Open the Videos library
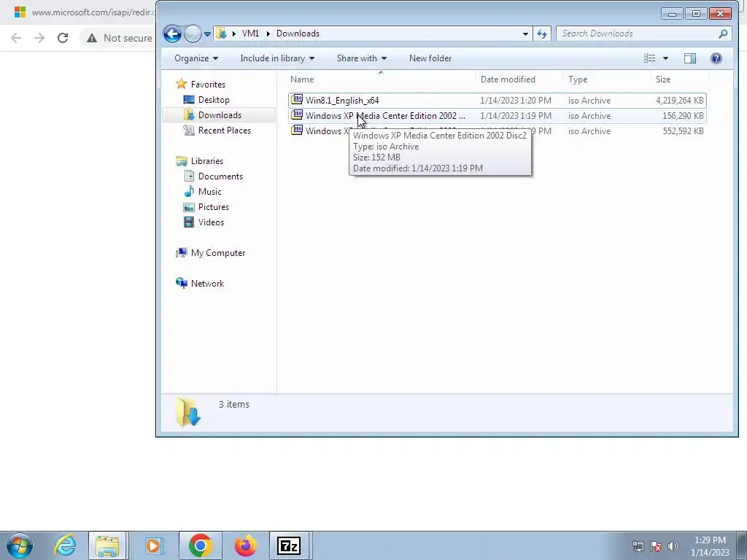747x560 pixels. [x=211, y=222]
